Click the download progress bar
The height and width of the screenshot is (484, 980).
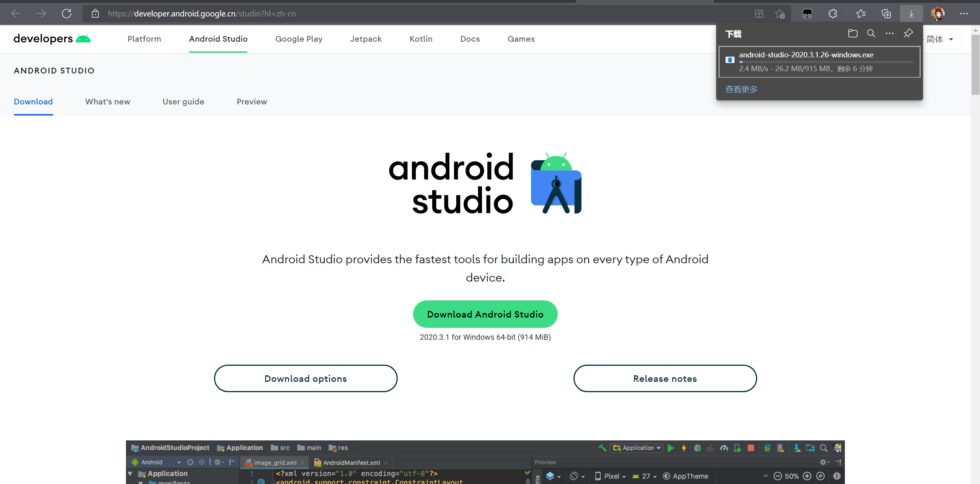(826, 62)
